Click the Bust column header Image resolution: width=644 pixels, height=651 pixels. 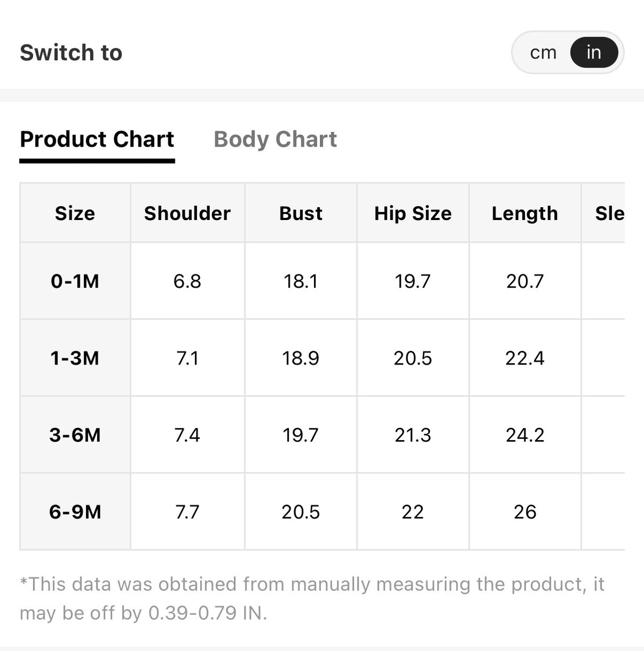[301, 213]
